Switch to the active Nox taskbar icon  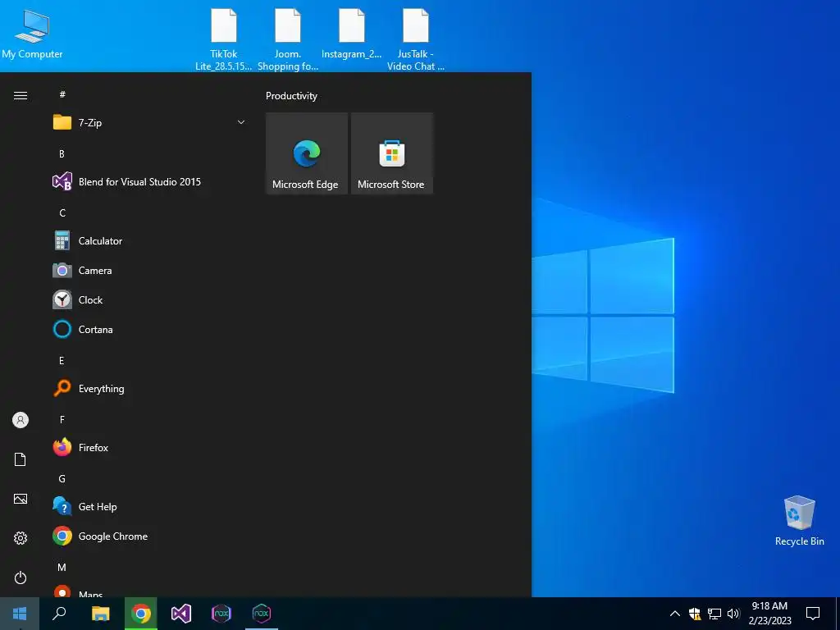pyautogui.click(x=262, y=614)
